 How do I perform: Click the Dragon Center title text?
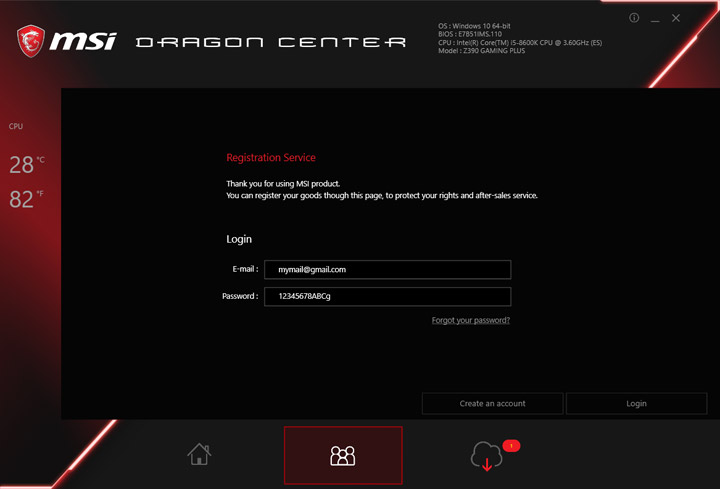coord(271,42)
